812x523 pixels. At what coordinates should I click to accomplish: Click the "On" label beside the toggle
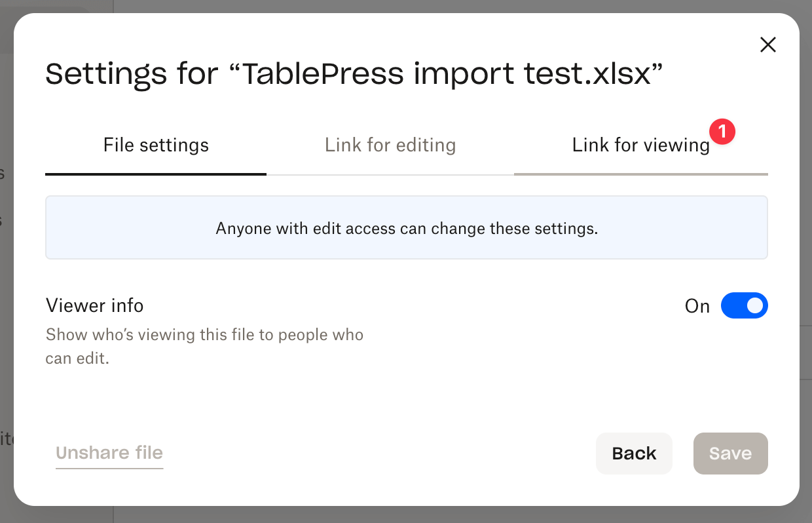697,305
